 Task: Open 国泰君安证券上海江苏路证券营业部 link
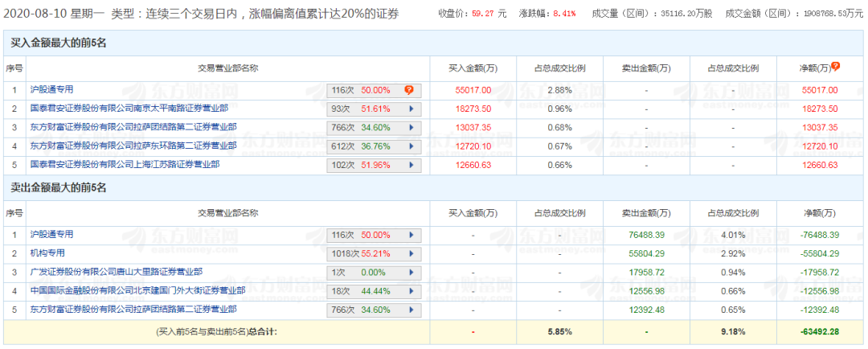click(125, 164)
